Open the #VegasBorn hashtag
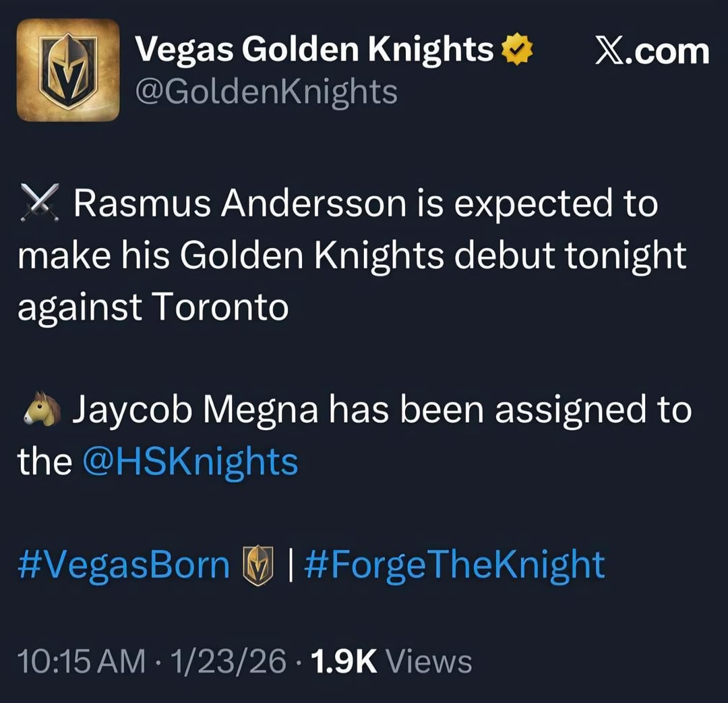The image size is (728, 703). [x=123, y=565]
